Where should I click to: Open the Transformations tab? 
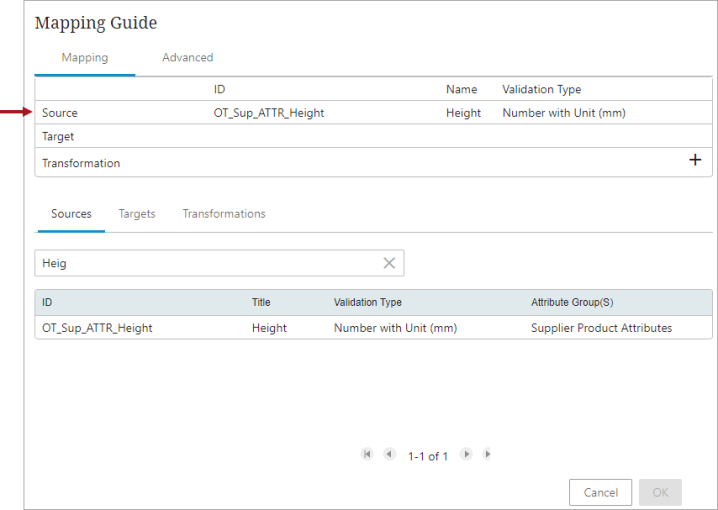(x=224, y=214)
